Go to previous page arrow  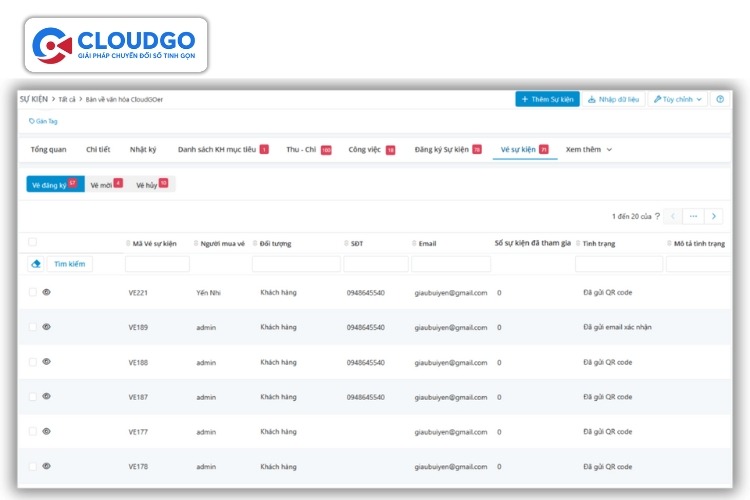(674, 216)
